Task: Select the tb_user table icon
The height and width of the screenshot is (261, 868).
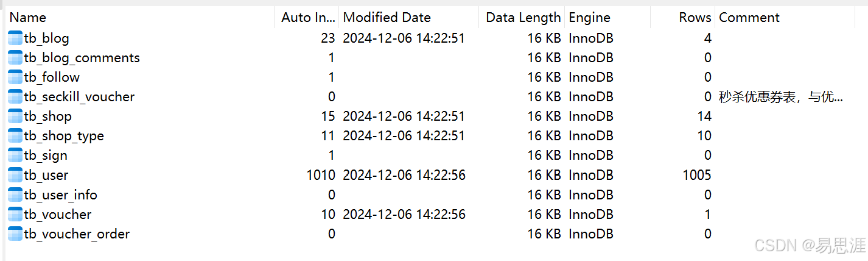Action: click(x=15, y=176)
